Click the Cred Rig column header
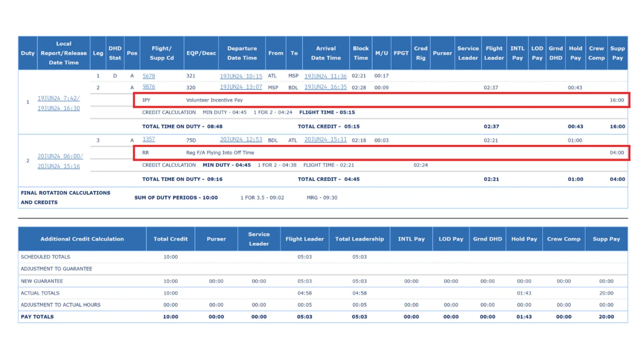644x362 pixels. point(421,53)
